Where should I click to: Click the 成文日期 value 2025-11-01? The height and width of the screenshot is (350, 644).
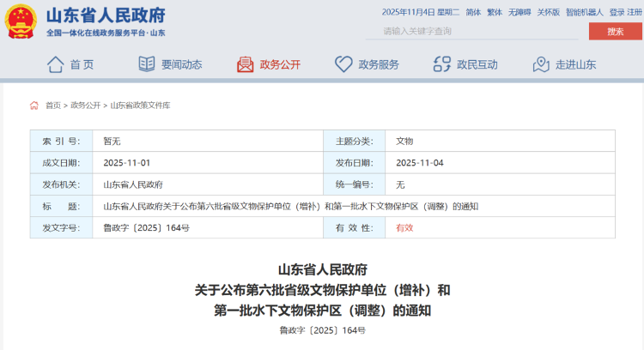click(x=127, y=163)
